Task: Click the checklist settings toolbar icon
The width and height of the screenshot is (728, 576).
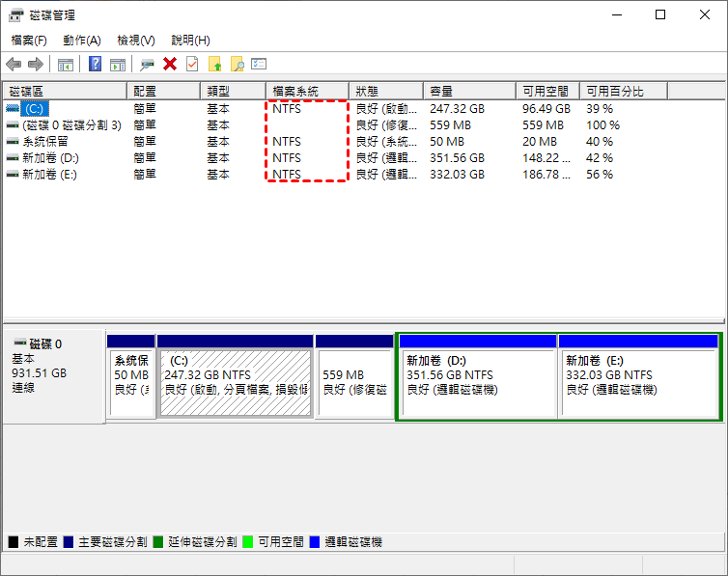Action: pos(259,64)
